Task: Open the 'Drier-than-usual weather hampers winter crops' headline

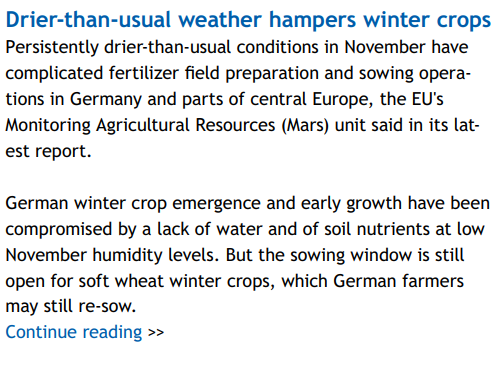Action: click(248, 20)
